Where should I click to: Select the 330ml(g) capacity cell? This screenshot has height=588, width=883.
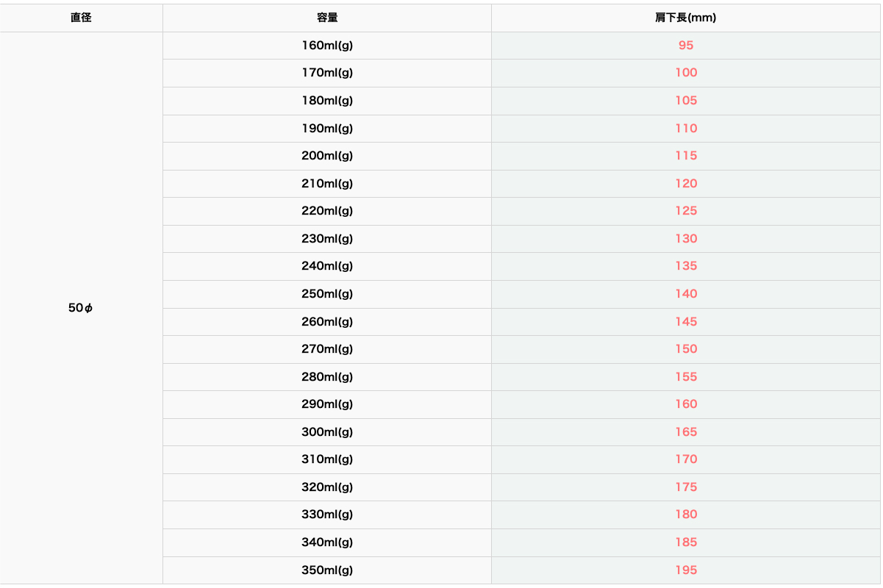[327, 514]
